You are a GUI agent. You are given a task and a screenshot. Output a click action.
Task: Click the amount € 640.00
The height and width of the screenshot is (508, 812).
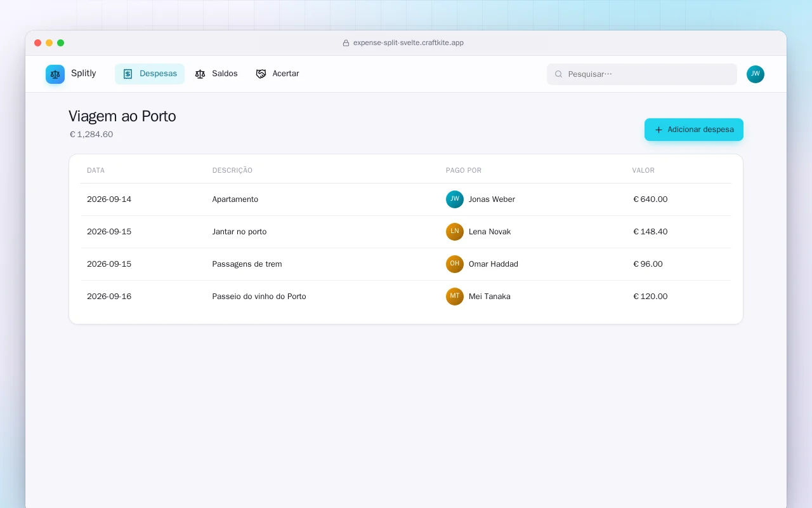(650, 199)
